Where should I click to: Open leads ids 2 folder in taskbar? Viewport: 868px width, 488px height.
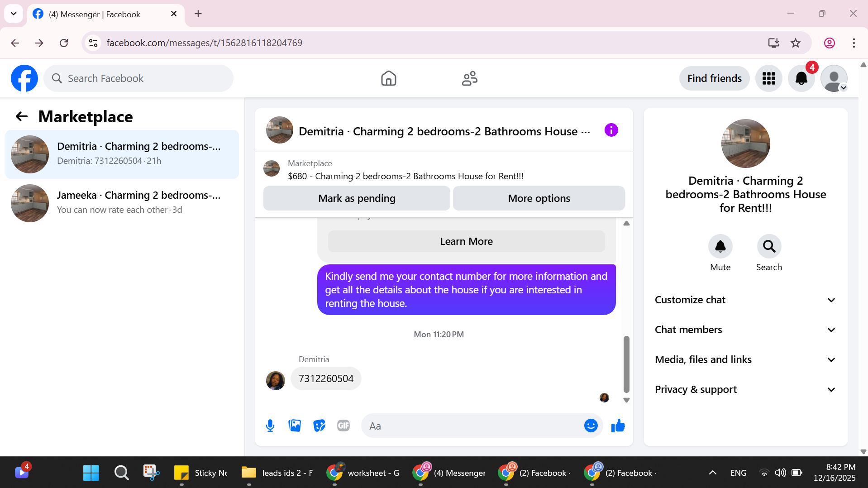pos(277,473)
